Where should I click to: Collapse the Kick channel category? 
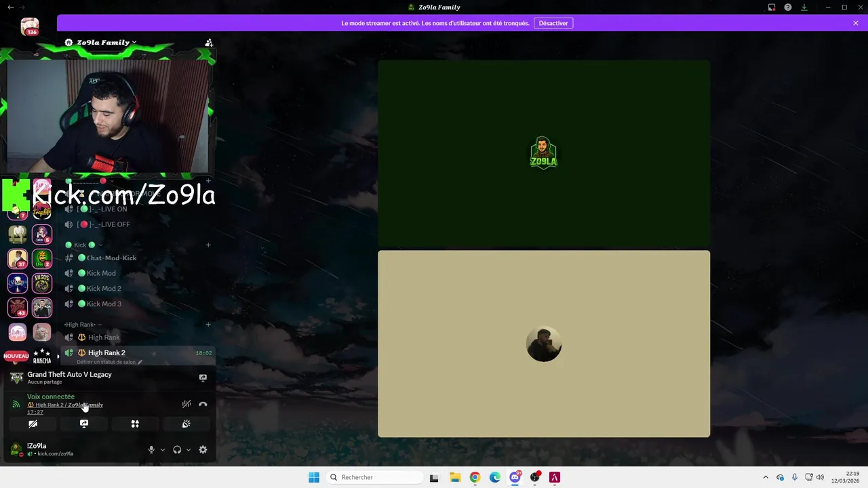(x=84, y=245)
